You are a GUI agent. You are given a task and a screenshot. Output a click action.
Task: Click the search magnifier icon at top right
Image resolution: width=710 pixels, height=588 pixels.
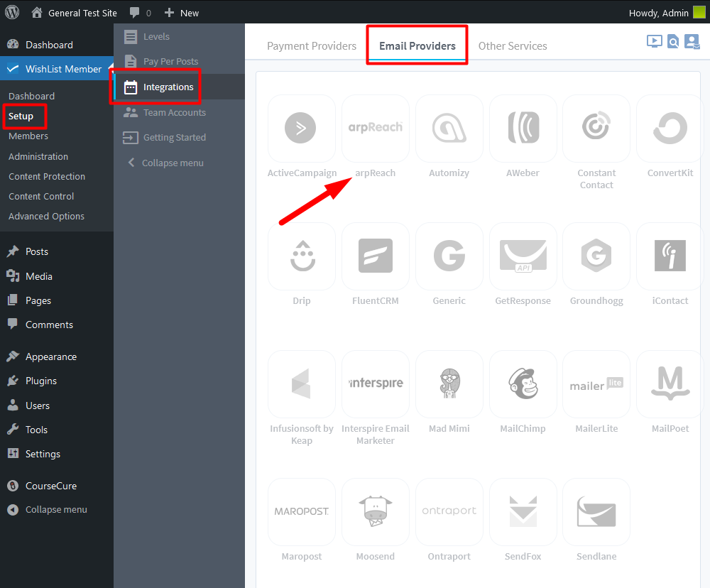coord(673,42)
